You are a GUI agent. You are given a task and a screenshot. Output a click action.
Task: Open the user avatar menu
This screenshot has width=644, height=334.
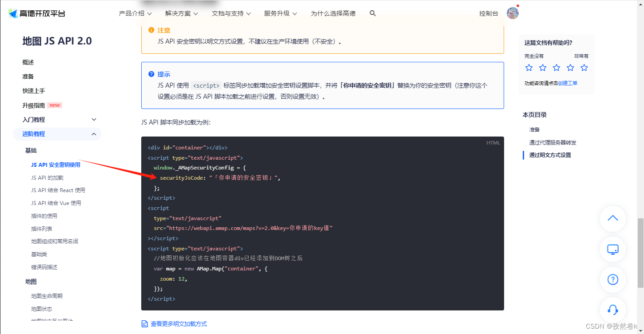coord(513,13)
